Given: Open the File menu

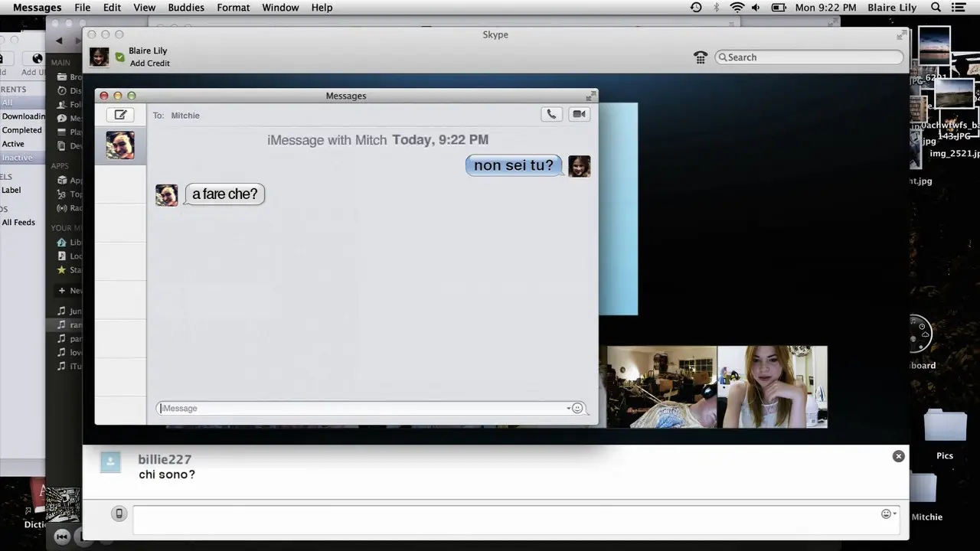Looking at the screenshot, I should [x=82, y=8].
